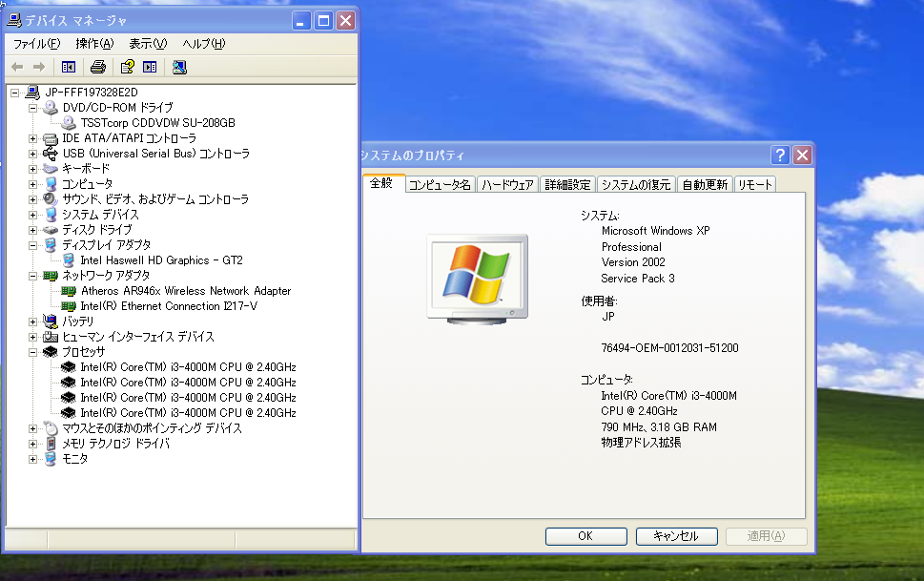This screenshot has width=924, height=581.
Task: Click the processor category chip icon
Action: [51, 352]
